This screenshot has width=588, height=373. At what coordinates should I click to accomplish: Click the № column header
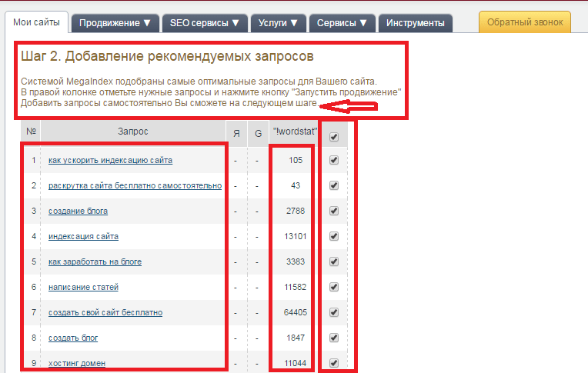point(31,132)
